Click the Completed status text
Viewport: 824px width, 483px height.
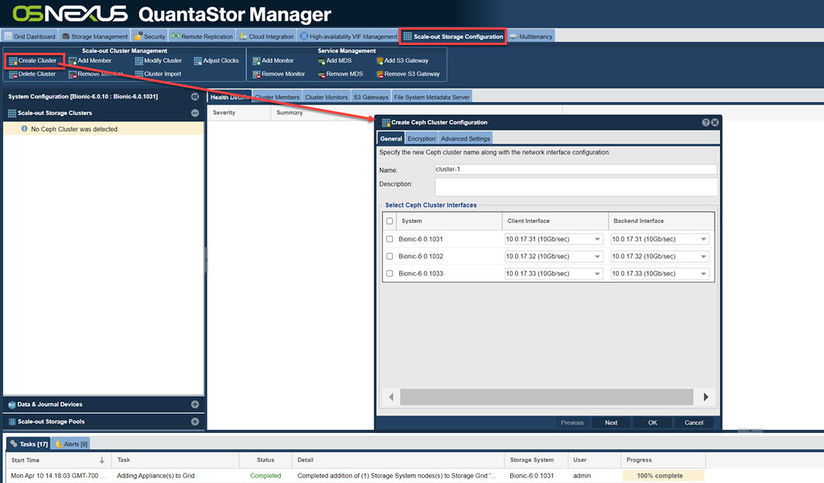pos(265,476)
